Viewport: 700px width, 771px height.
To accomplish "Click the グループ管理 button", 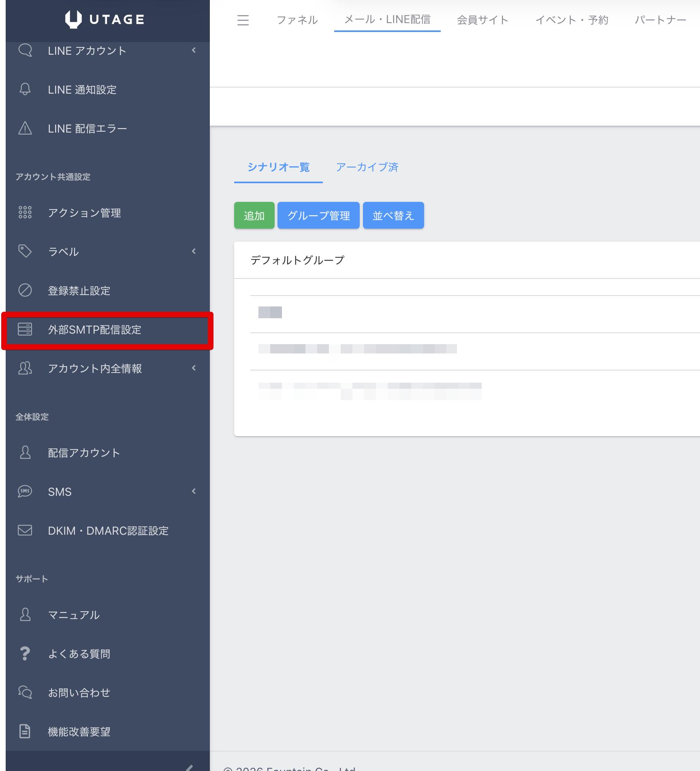I will [x=318, y=215].
